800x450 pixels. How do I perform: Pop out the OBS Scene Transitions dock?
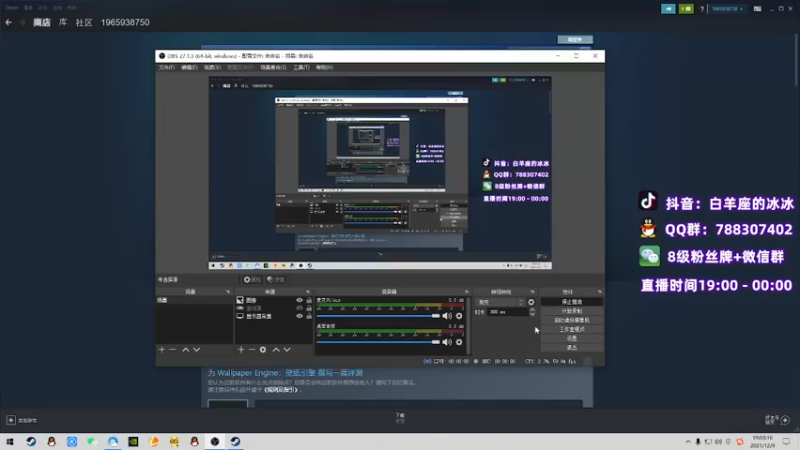(532, 291)
